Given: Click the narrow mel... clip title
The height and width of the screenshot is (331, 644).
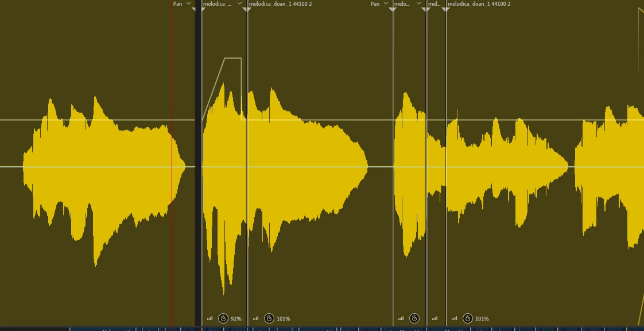Looking at the screenshot, I should [x=434, y=3].
